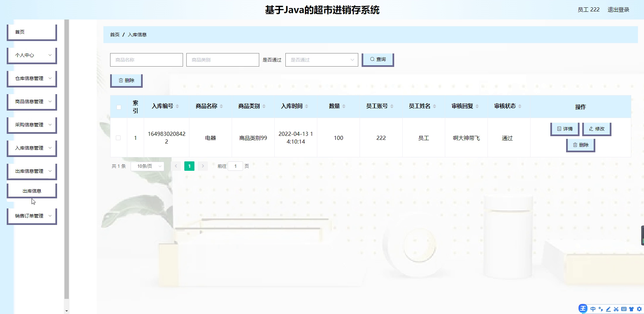Open the 是否通过 dropdown
Viewport: 644px width, 314px height.
point(322,60)
